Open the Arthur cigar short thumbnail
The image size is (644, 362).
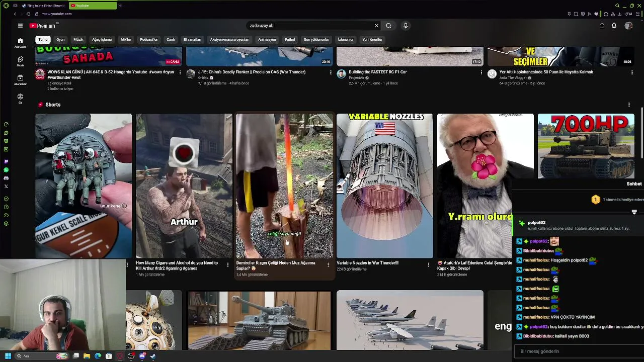[184, 186]
